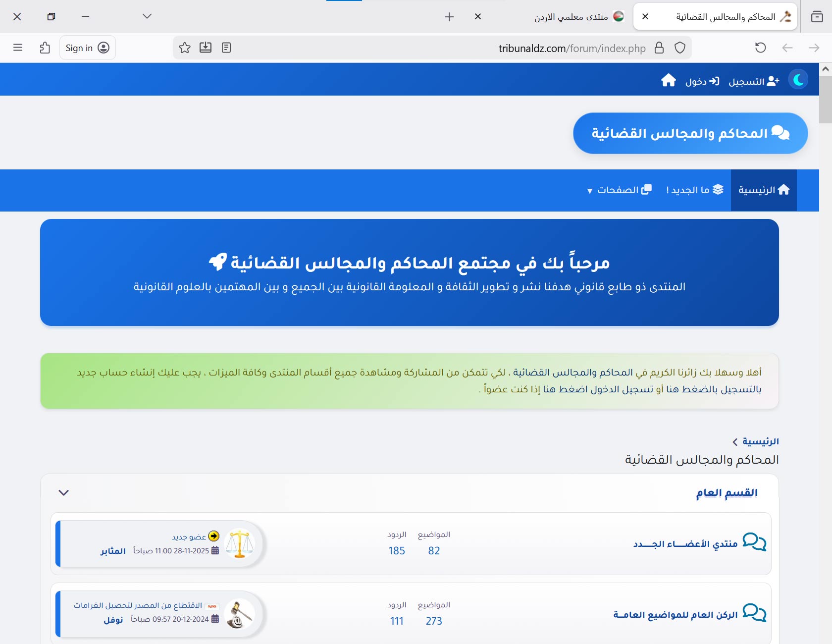This screenshot has height=644, width=832.
Task: Open user profile نوفل
Action: pyautogui.click(x=113, y=619)
